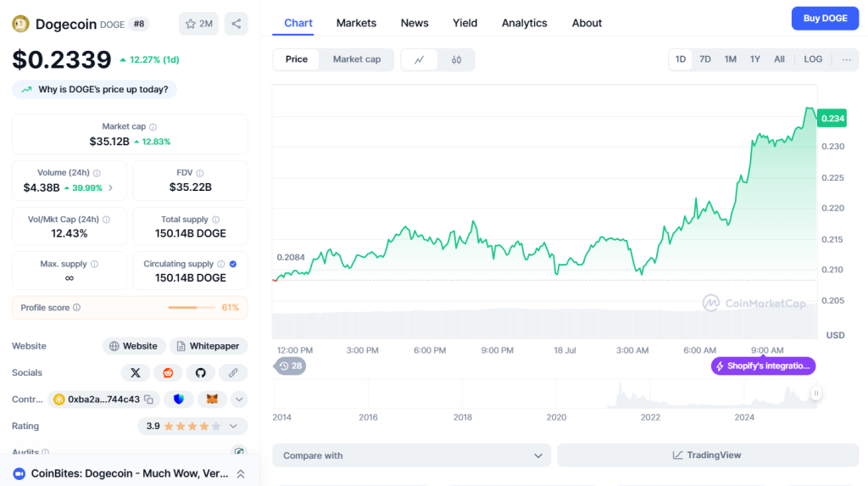This screenshot has width=868, height=486.
Task: Click Volume (24h) info icon
Action: point(97,173)
